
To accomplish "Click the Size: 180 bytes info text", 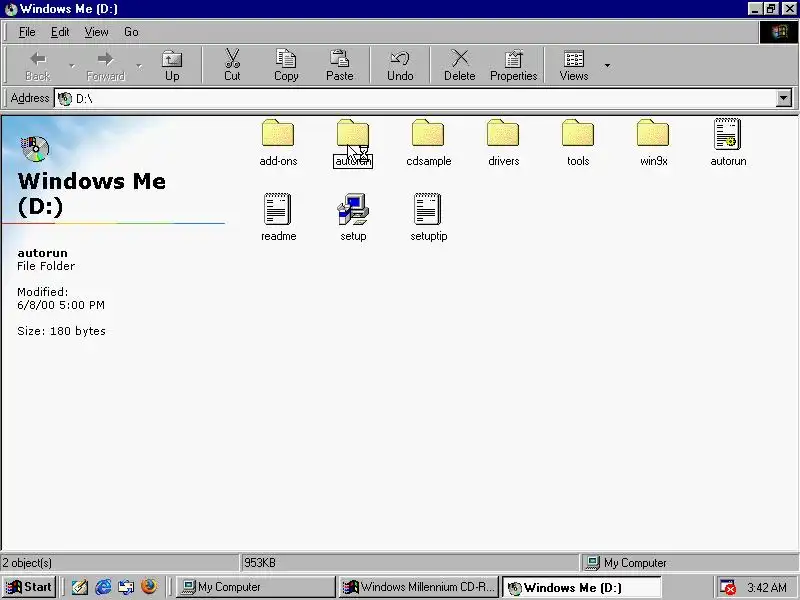I will pos(61,331).
